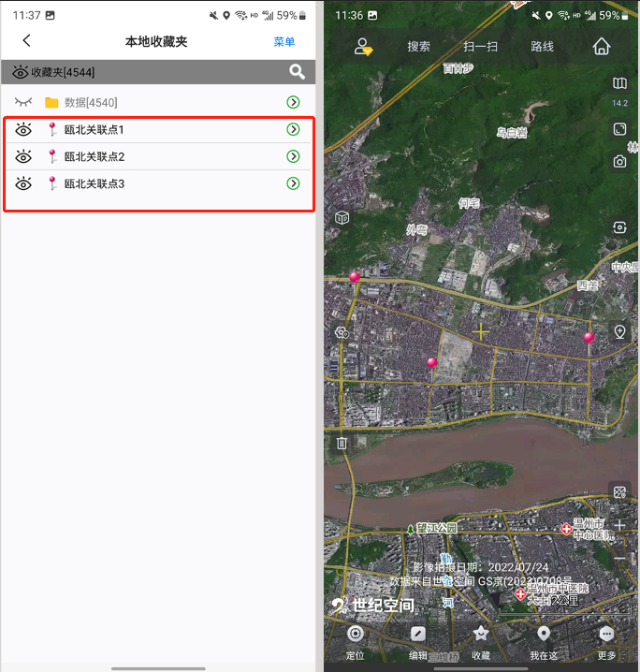Tap the red pin near map center

point(431,362)
